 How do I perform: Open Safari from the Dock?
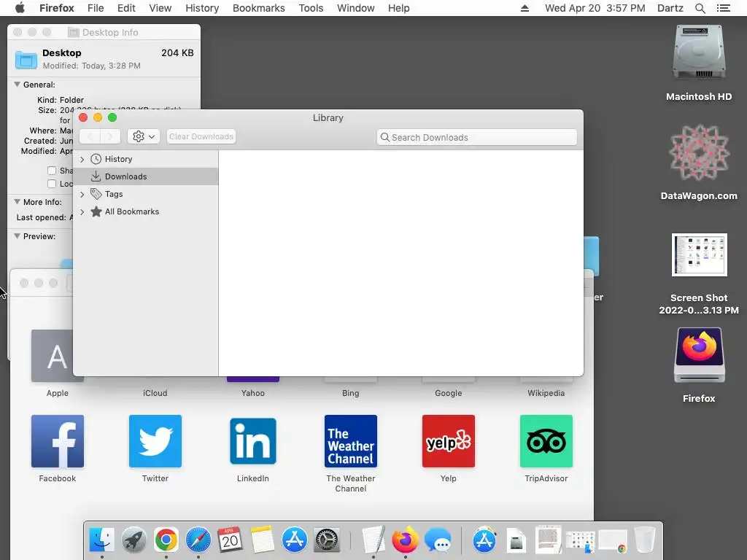click(x=198, y=540)
